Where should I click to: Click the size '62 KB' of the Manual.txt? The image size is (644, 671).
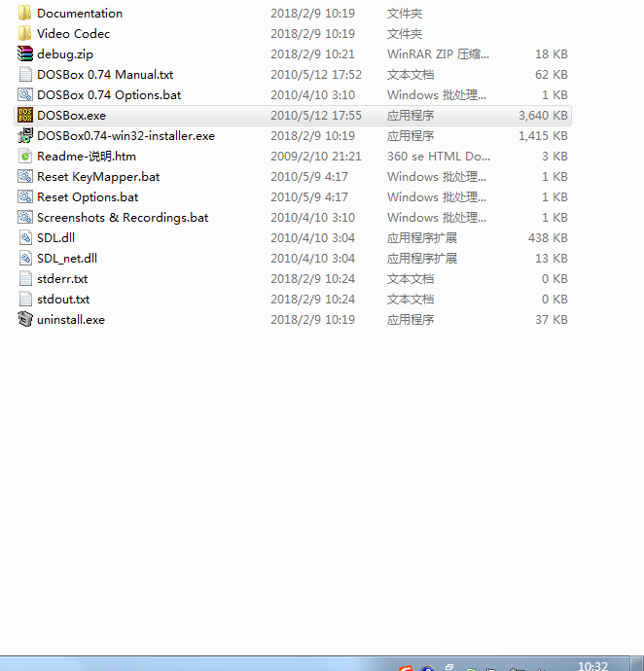pos(551,75)
